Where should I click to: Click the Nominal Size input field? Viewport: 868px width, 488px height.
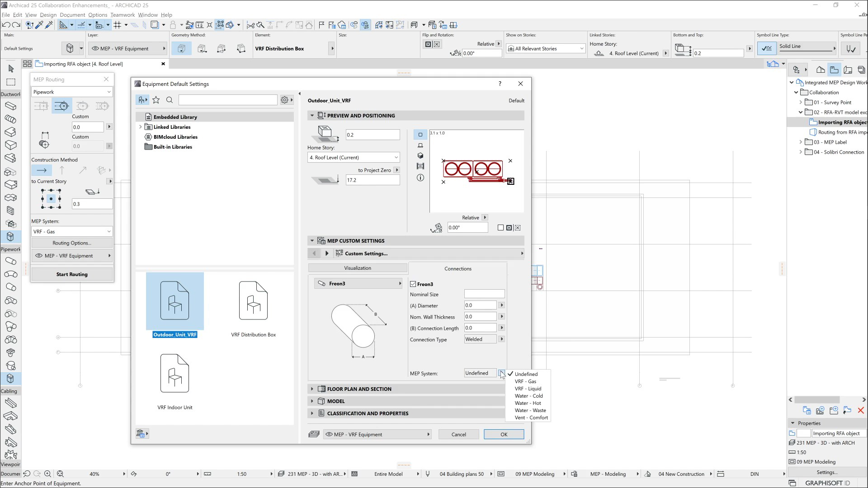pos(484,294)
